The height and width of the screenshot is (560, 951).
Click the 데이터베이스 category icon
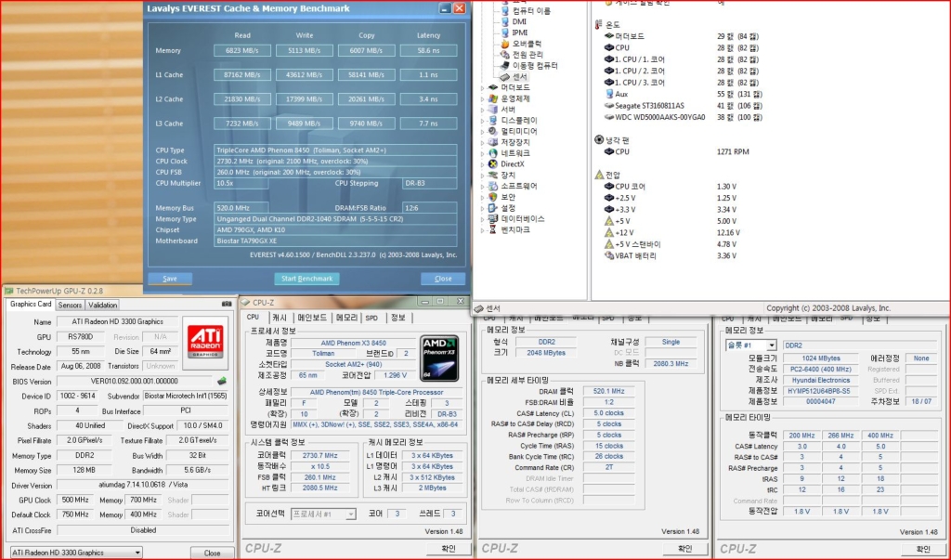click(493, 218)
